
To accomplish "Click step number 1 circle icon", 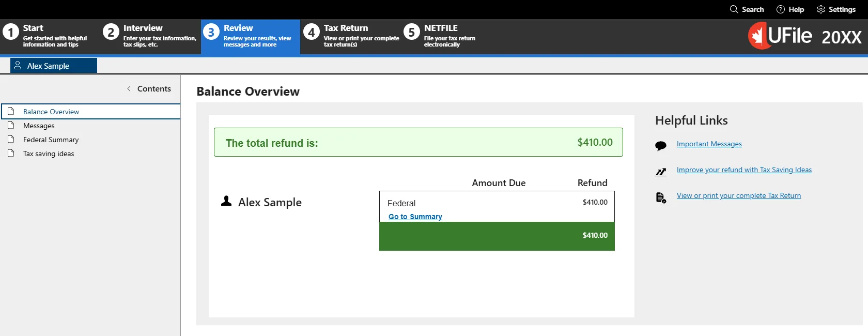I will point(11,33).
